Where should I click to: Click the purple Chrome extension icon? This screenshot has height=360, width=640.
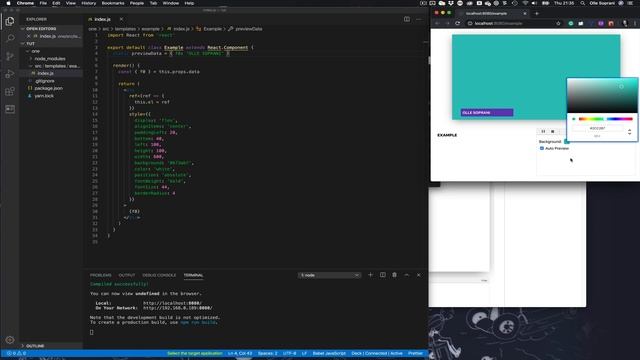pos(601,23)
